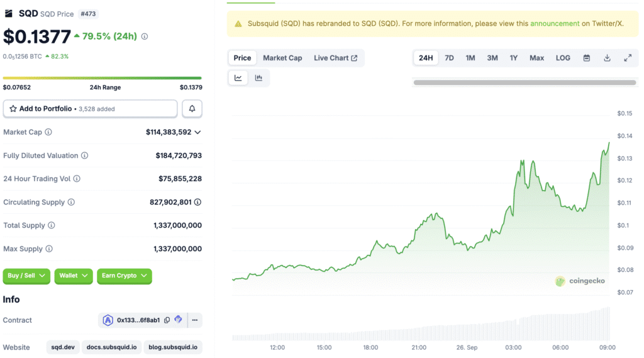644x358 pixels.
Task: Visit sqd.dev website link
Action: 63,347
